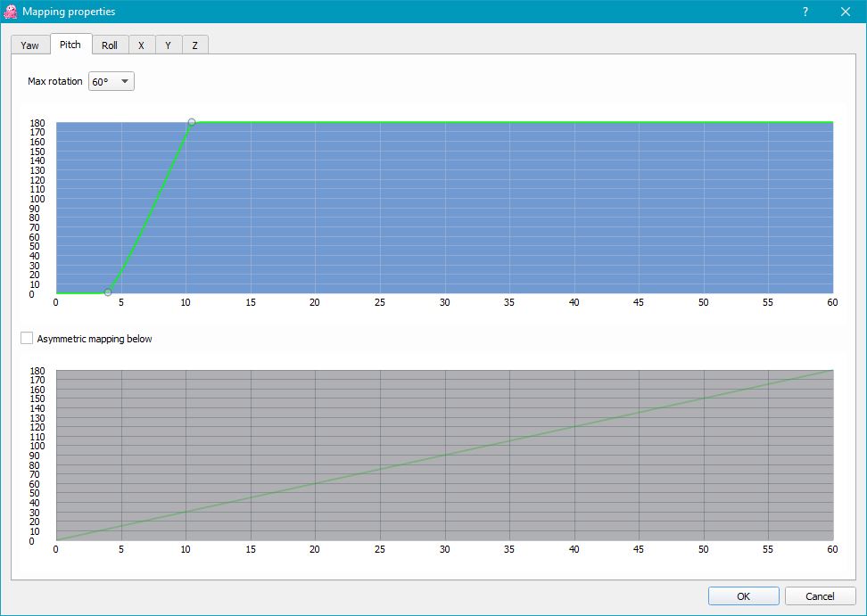Screen dimensions: 867x616
Task: Close the Mapping properties dialog
Action: coord(846,12)
